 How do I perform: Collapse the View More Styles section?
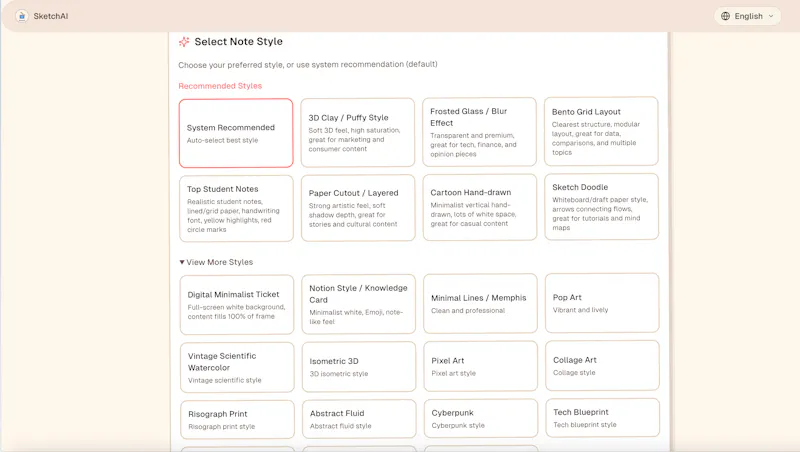tap(216, 262)
